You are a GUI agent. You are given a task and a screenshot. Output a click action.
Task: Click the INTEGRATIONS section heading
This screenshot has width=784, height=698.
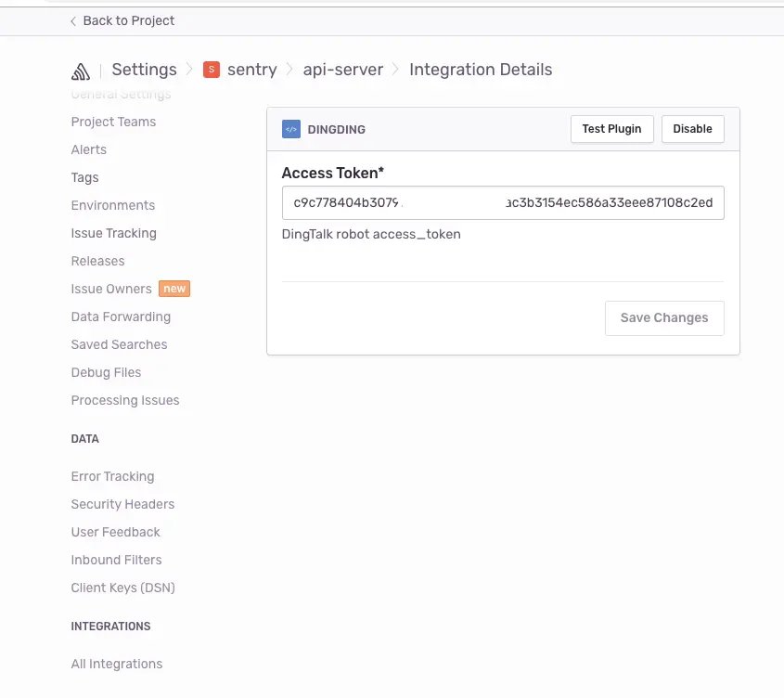pyautogui.click(x=110, y=627)
